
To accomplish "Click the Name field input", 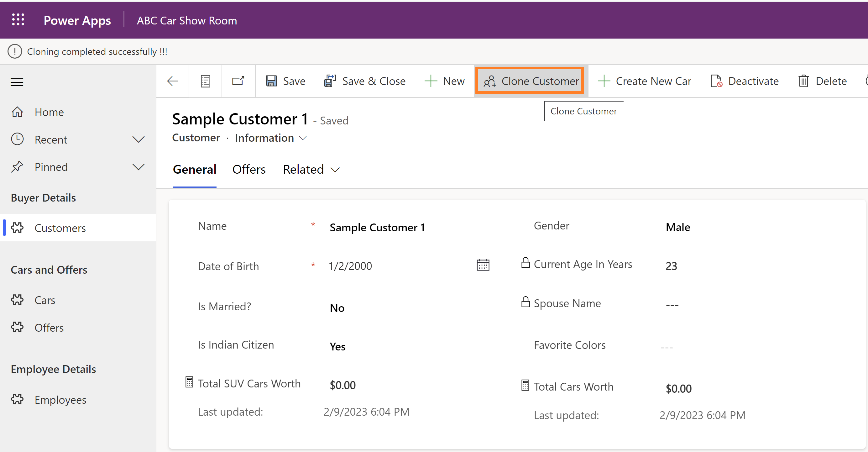I will click(x=377, y=228).
